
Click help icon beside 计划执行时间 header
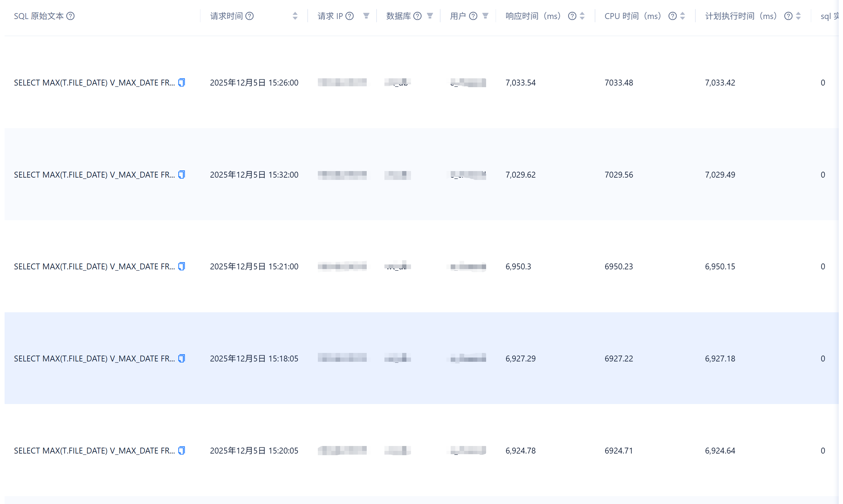click(788, 16)
